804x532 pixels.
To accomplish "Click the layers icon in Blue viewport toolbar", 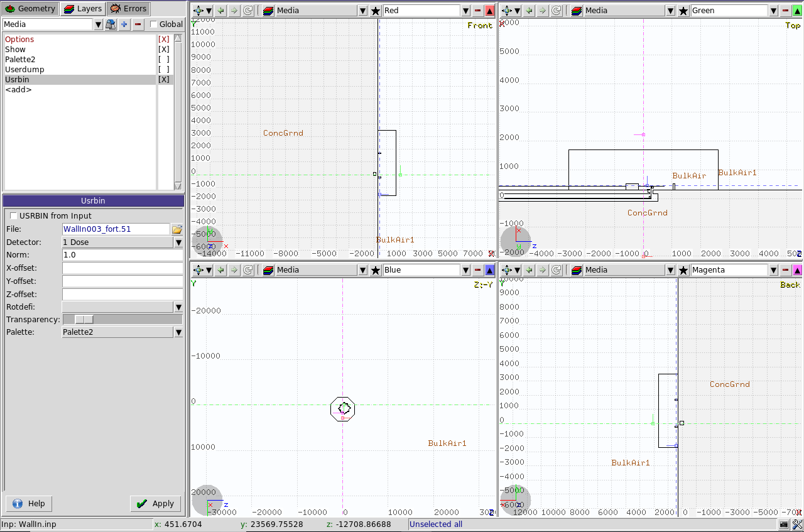I will click(268, 270).
